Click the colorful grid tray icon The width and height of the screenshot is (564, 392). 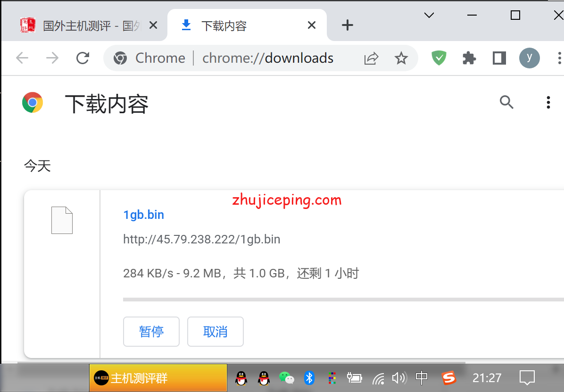[x=332, y=378]
